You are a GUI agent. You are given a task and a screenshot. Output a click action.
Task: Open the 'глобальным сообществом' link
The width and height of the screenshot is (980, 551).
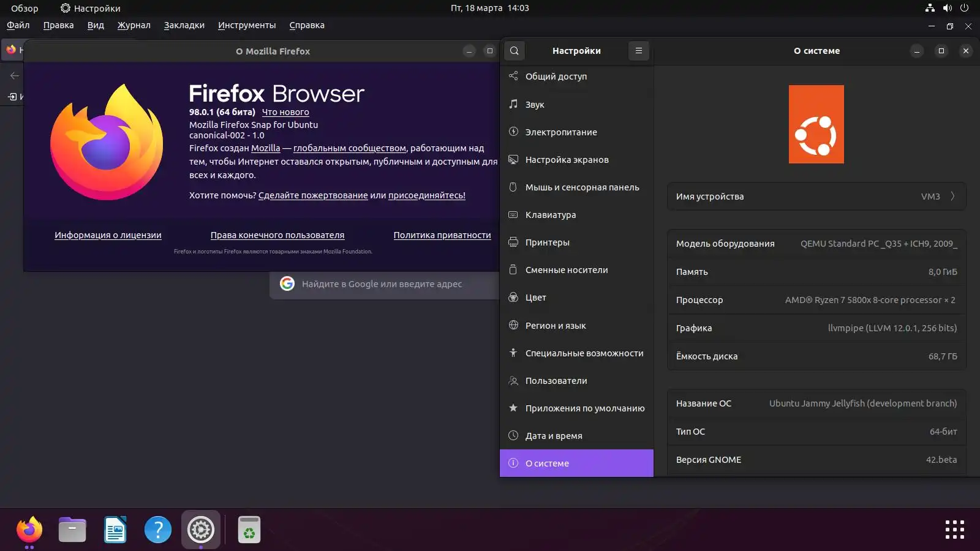[350, 148]
